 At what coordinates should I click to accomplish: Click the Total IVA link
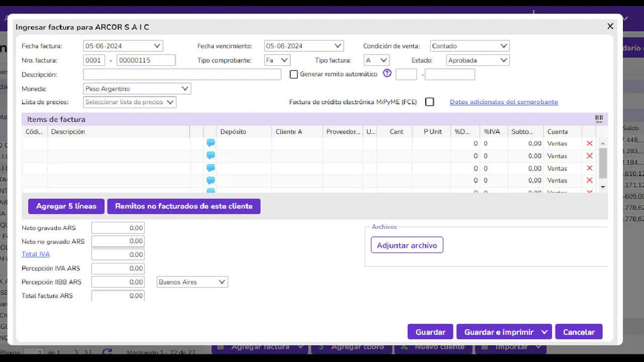pyautogui.click(x=36, y=254)
